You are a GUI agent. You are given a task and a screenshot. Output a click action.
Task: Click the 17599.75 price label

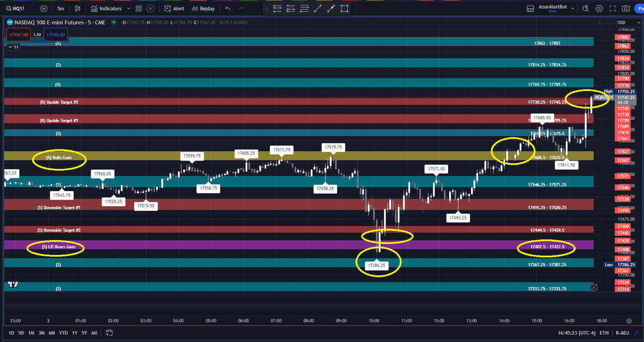tap(192, 155)
